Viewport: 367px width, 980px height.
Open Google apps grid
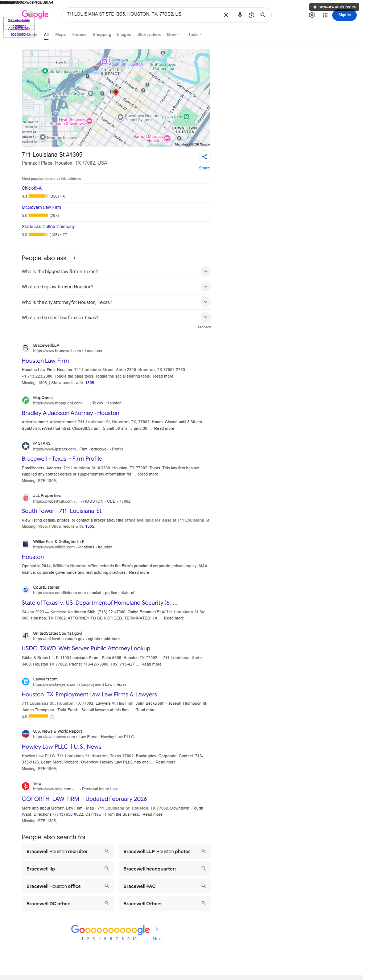click(329, 15)
